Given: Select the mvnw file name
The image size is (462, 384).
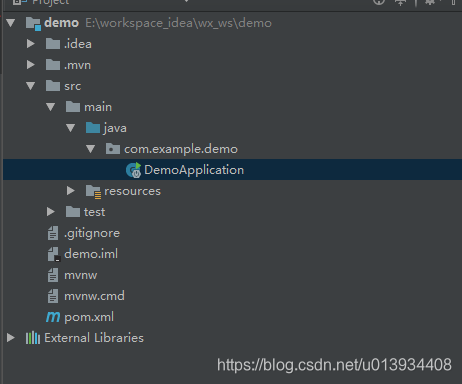Looking at the screenshot, I should [x=81, y=275].
